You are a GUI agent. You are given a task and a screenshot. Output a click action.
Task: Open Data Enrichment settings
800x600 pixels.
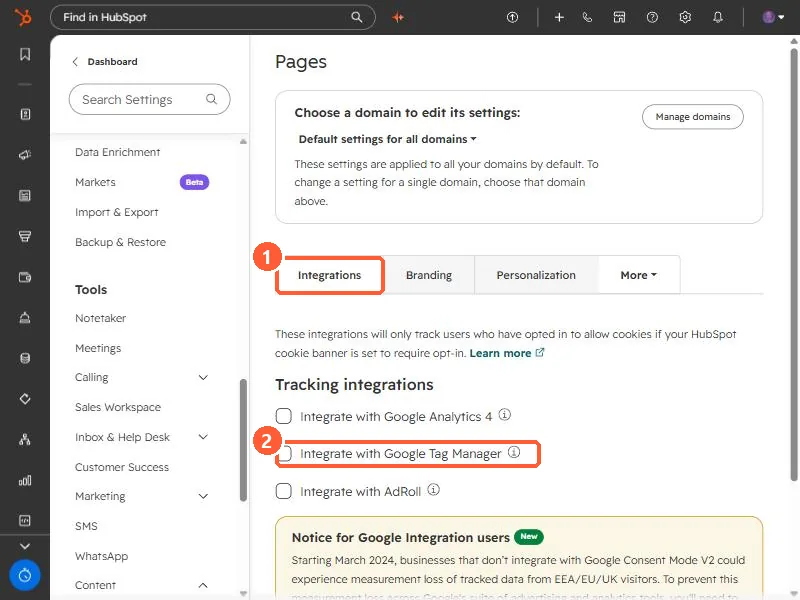tap(117, 152)
